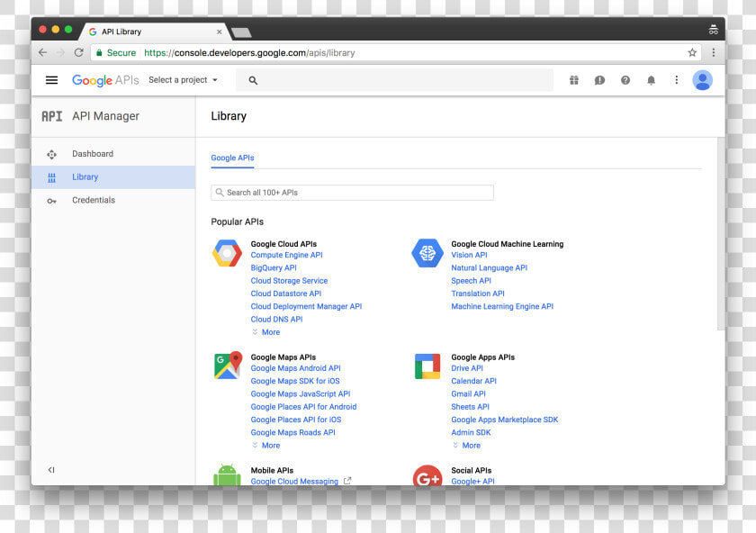The width and height of the screenshot is (756, 533).
Task: Open the Google Cloud Messaging link
Action: pyautogui.click(x=294, y=482)
